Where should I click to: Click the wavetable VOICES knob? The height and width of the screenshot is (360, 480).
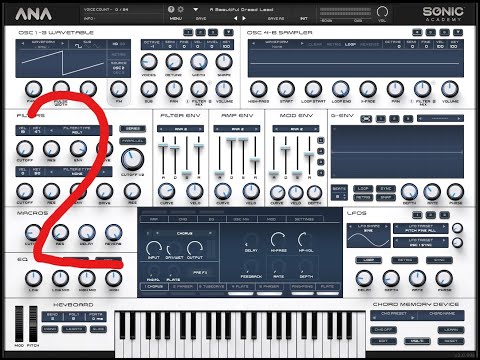(x=149, y=62)
